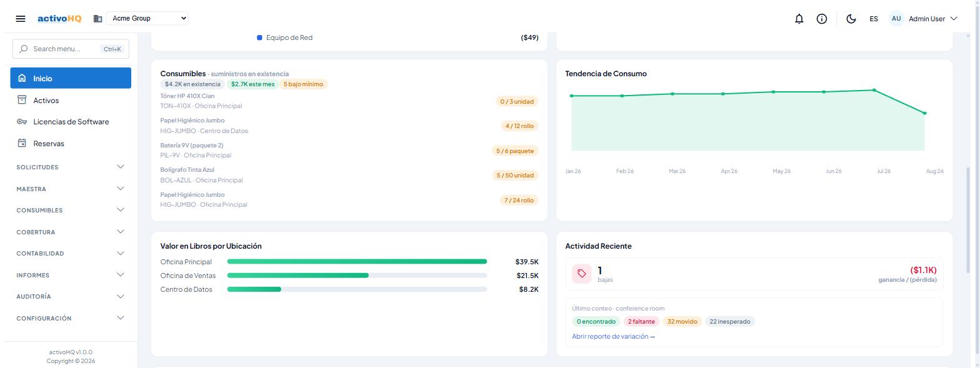This screenshot has width=980, height=368.
Task: Click the activoHQ logo
Action: [59, 19]
